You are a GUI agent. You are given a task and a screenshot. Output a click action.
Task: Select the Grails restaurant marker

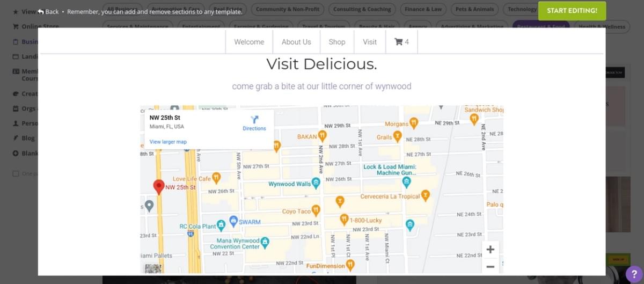point(397,137)
